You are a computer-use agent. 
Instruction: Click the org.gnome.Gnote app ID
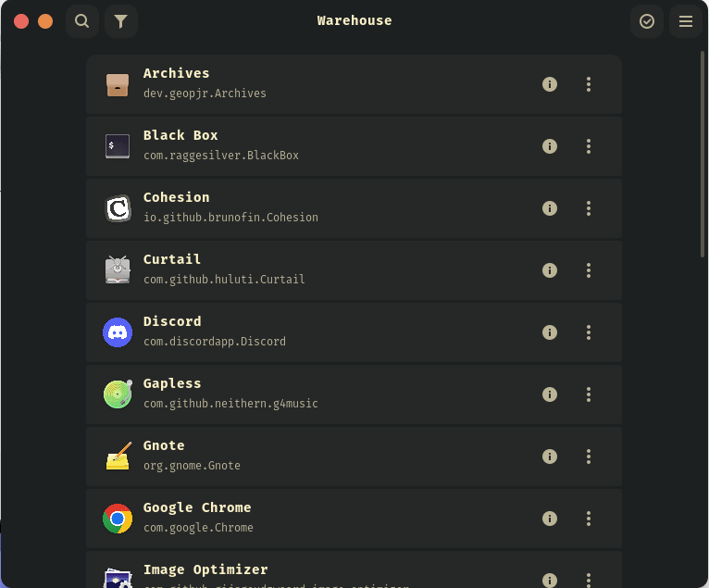tap(192, 466)
